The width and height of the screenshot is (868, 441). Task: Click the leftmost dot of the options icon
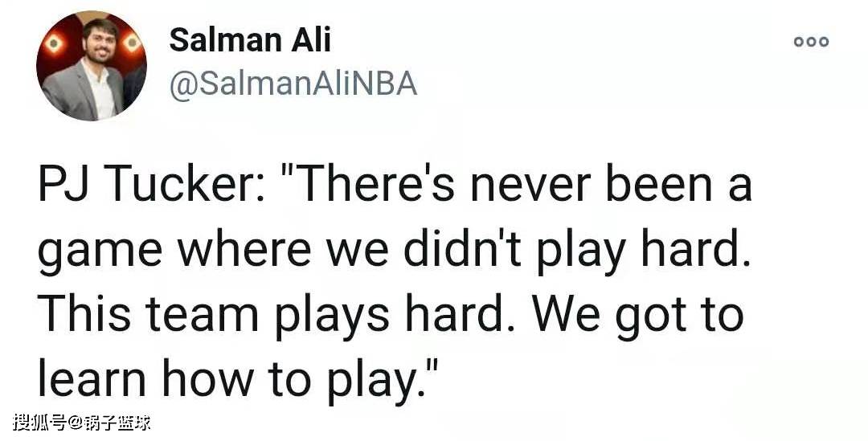coord(799,42)
